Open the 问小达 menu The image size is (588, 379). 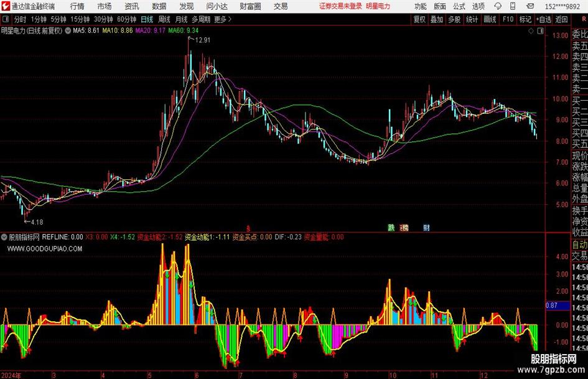217,6
